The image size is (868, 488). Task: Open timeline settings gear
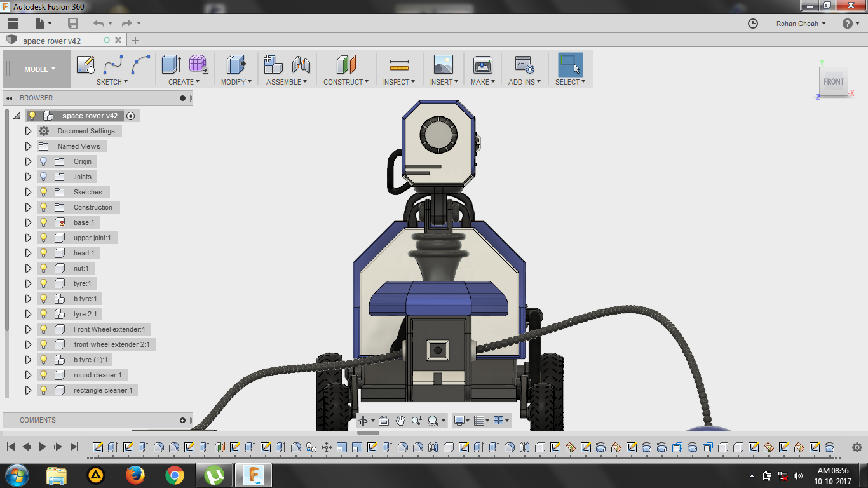(857, 447)
